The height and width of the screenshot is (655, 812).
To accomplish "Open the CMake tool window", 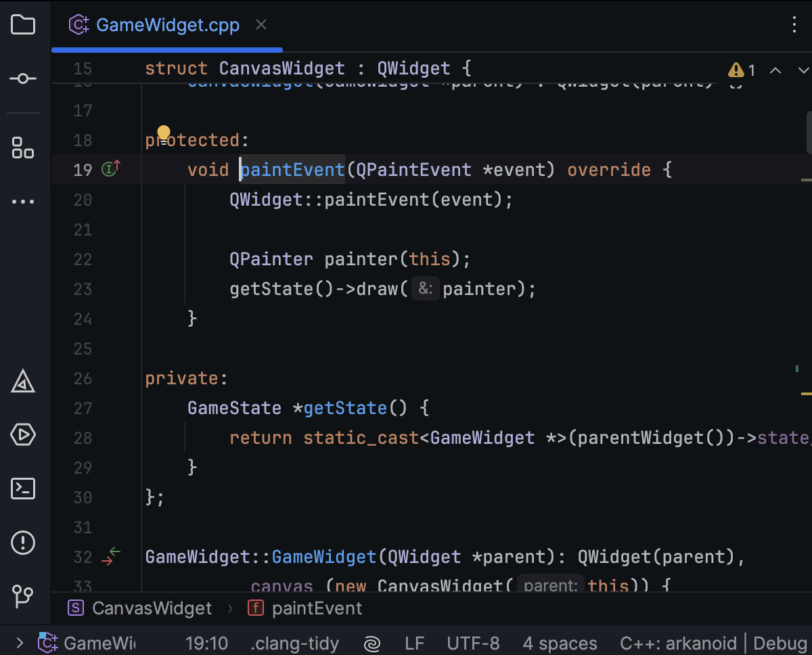I will tap(23, 382).
